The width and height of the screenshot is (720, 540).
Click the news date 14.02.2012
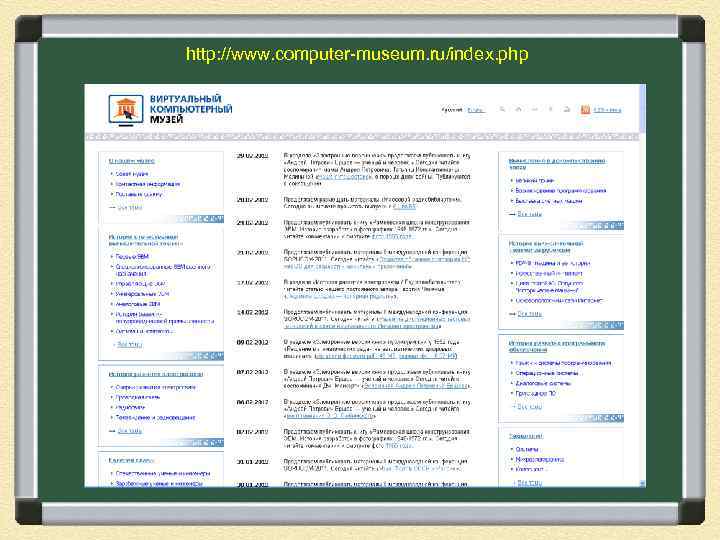point(252,312)
